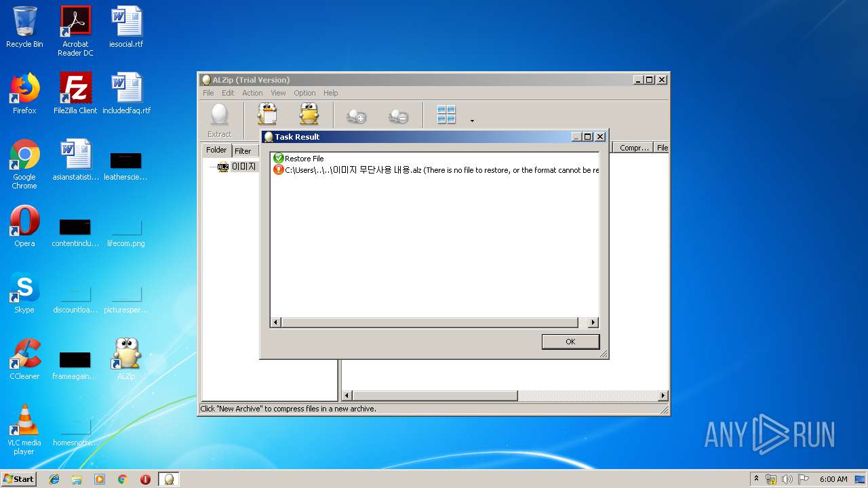868x488 pixels.
Task: Select the iesocial.rtf desktop file
Action: [x=126, y=27]
